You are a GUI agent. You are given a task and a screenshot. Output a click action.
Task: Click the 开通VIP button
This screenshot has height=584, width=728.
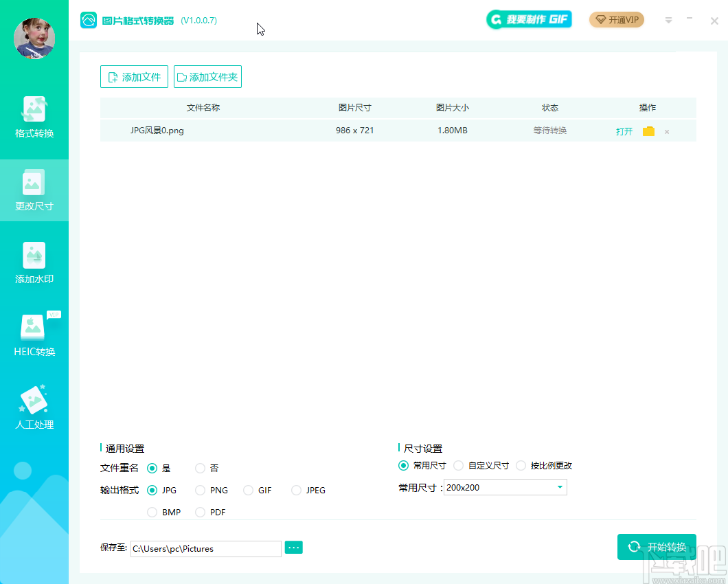(x=617, y=20)
